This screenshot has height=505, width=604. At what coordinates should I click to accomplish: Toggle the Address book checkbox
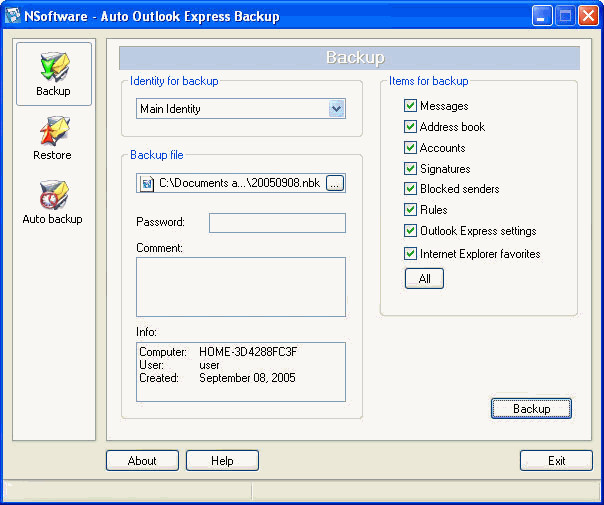(410, 126)
